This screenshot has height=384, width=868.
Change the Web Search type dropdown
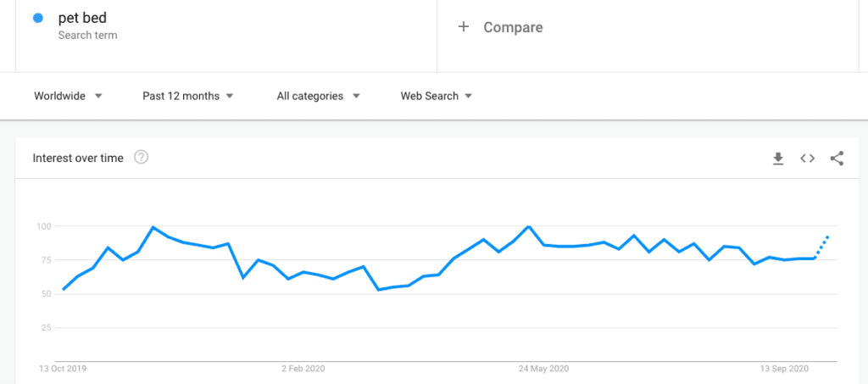coord(437,96)
